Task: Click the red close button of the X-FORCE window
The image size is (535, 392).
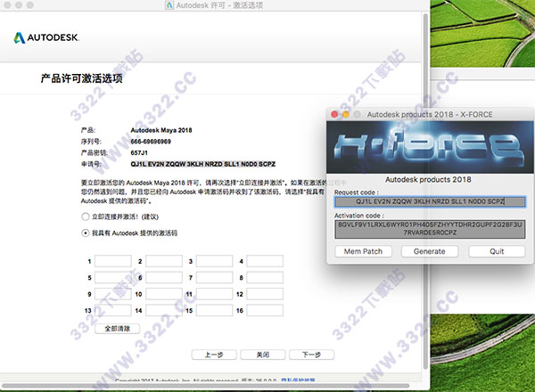Action: coord(334,115)
